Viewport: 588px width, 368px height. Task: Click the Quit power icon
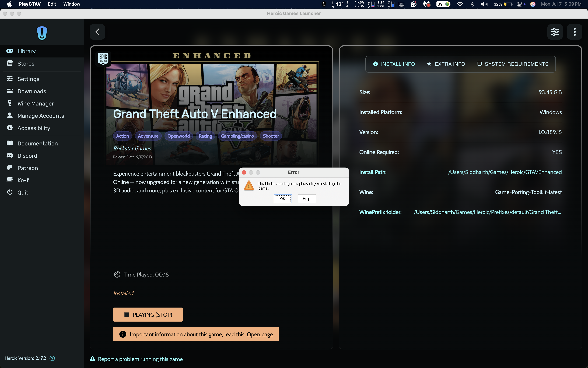10,192
